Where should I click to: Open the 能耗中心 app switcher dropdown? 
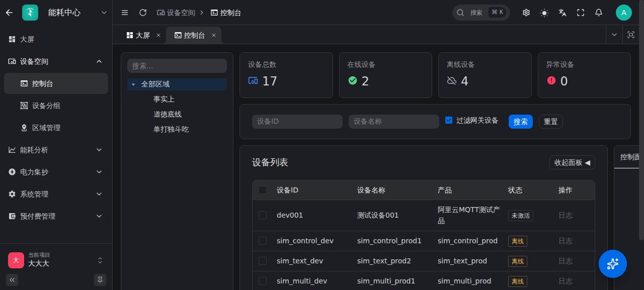[x=104, y=13]
